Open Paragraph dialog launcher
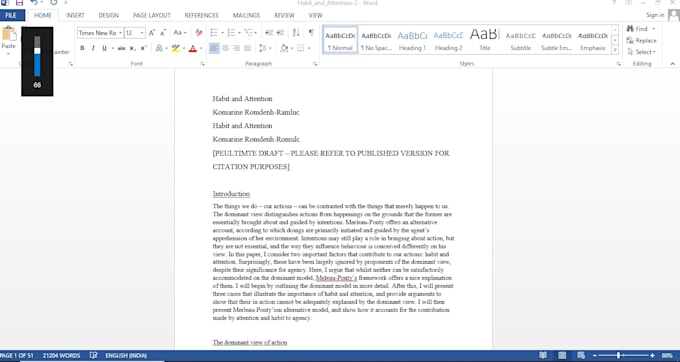 [315, 64]
